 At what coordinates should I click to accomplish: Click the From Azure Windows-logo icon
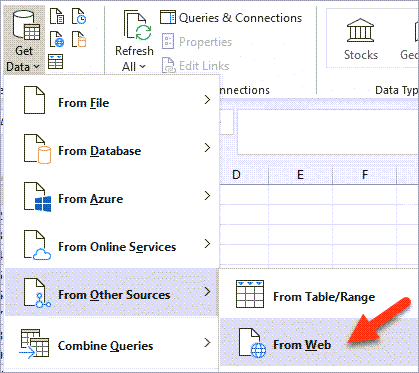(x=37, y=197)
